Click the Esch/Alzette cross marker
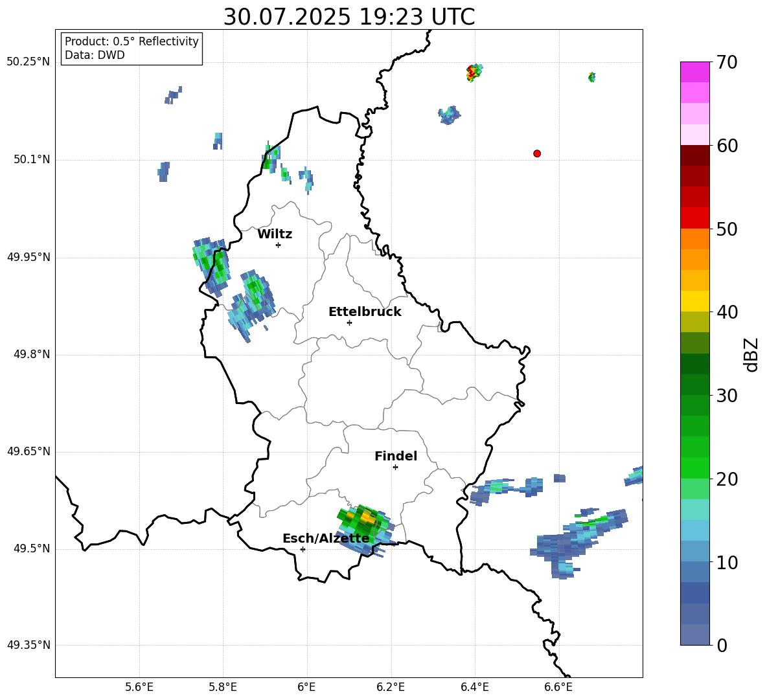Viewport: 767px width, 700px height. pyautogui.click(x=303, y=549)
